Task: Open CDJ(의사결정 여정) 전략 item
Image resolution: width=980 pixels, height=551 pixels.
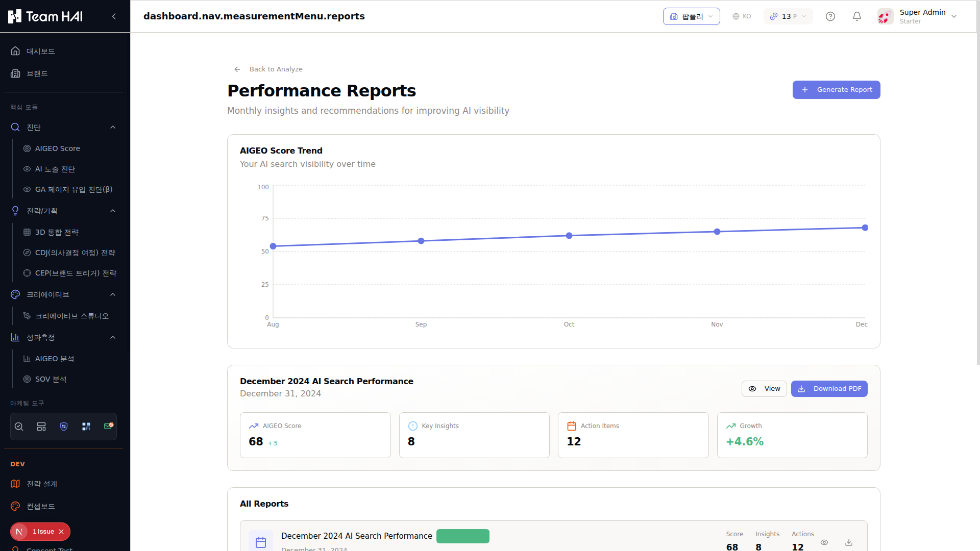Action: [x=69, y=253]
